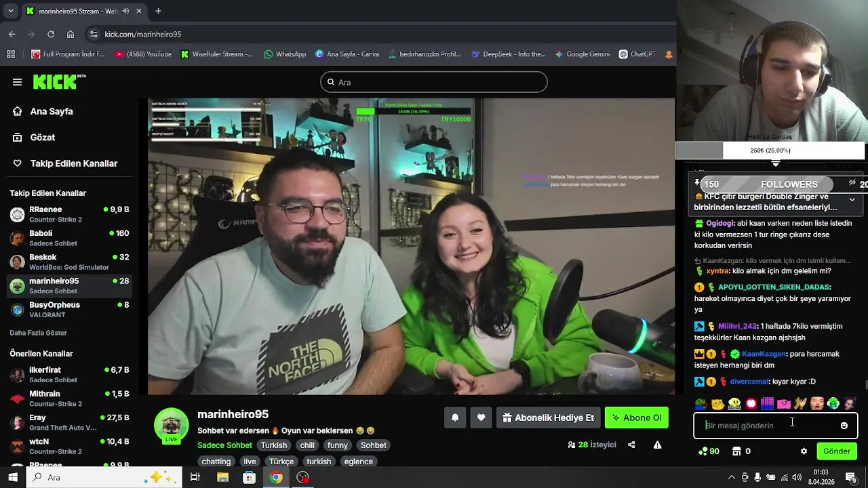View site information icon in address bar
Image resolution: width=868 pixels, height=488 pixels.
click(94, 34)
